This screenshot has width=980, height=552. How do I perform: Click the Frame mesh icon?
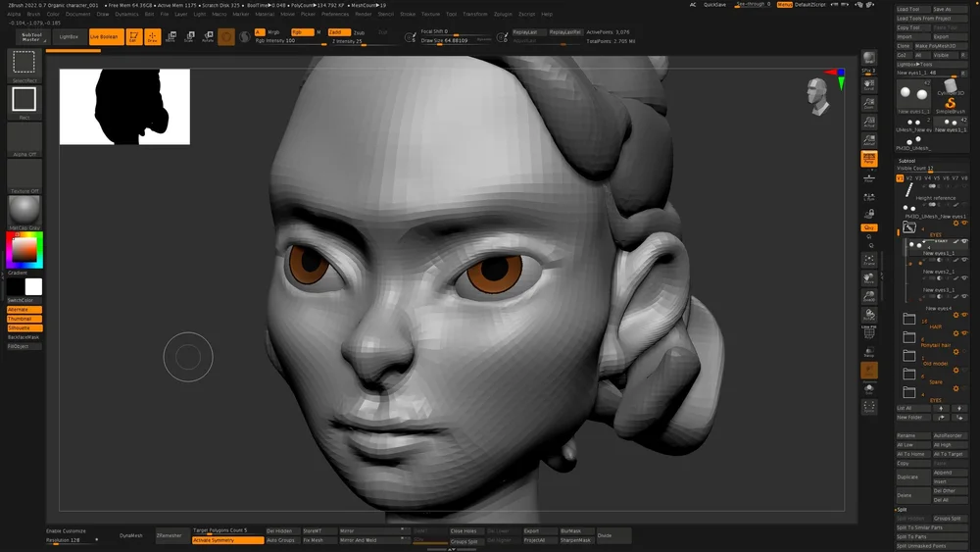pos(868,260)
